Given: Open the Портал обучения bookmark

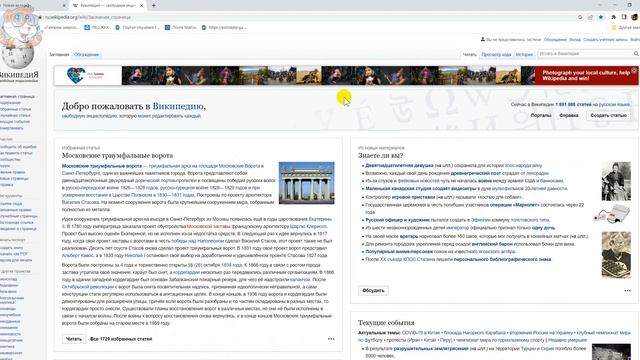Looking at the screenshot, I should pos(138,27).
